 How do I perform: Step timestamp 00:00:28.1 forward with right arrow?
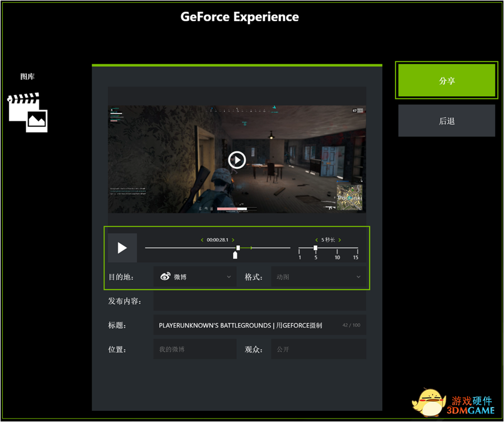233,240
